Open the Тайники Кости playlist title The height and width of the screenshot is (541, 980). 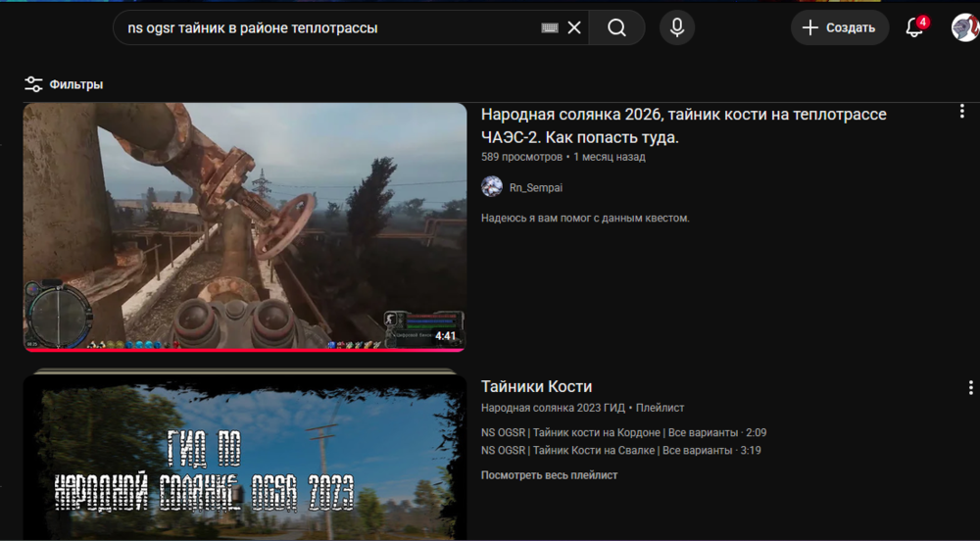click(x=536, y=386)
